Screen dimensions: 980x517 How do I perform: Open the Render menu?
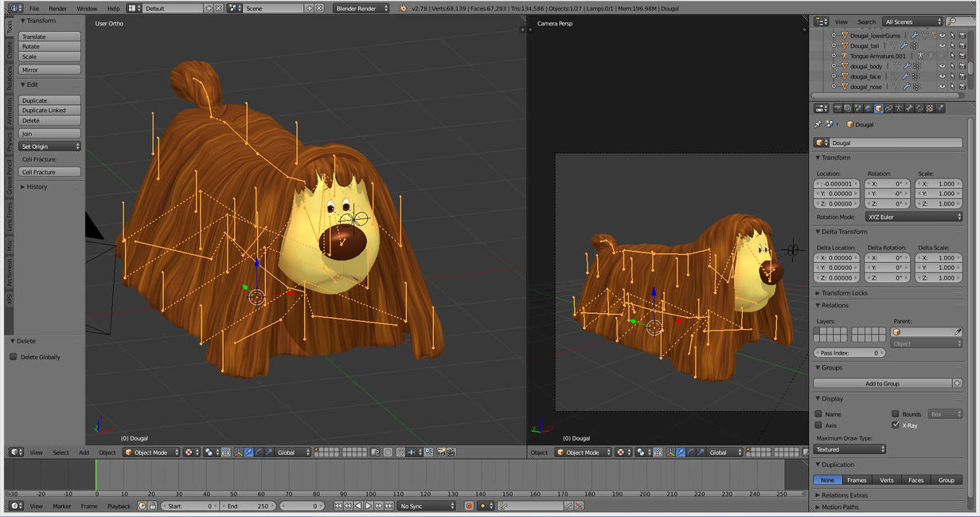pyautogui.click(x=58, y=9)
